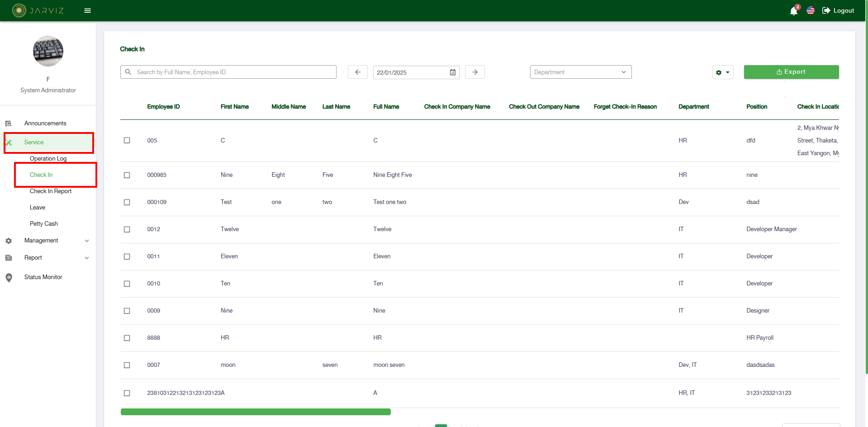This screenshot has height=427, width=868.
Task: Click the Status Monitor location pin icon
Action: point(9,278)
